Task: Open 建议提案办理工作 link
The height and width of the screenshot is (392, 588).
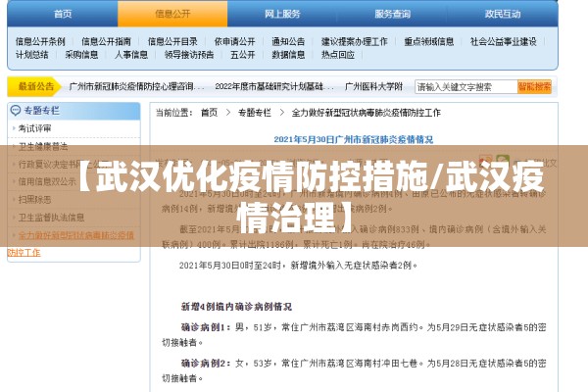Action: [355, 41]
